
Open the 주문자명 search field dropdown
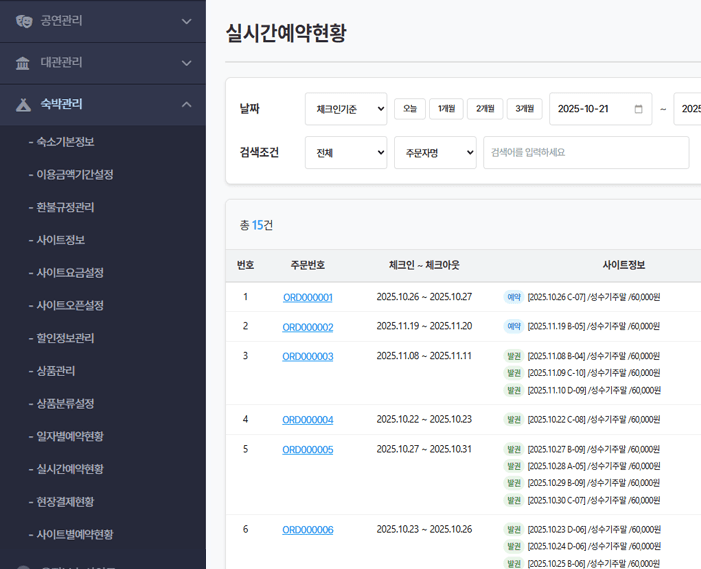[434, 153]
